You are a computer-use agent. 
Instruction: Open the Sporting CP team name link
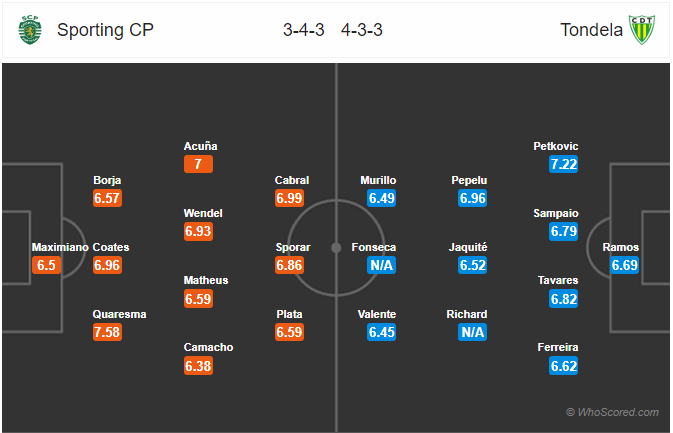pos(105,30)
